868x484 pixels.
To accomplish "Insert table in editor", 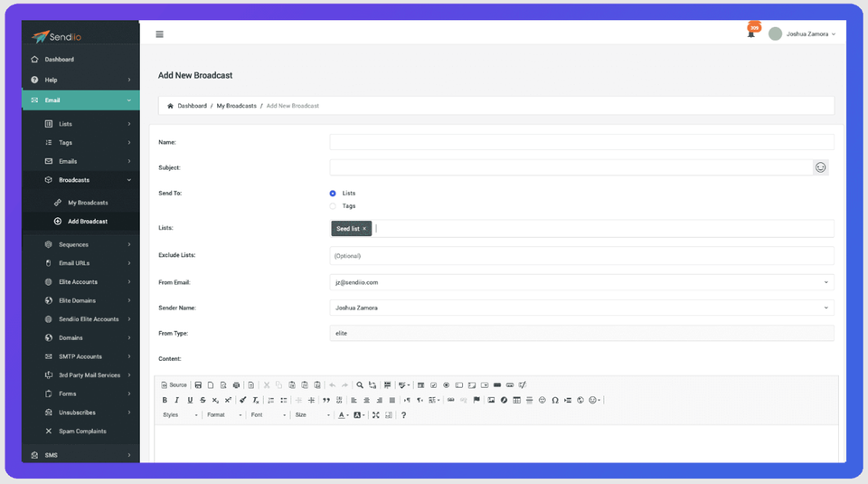I will (516, 400).
